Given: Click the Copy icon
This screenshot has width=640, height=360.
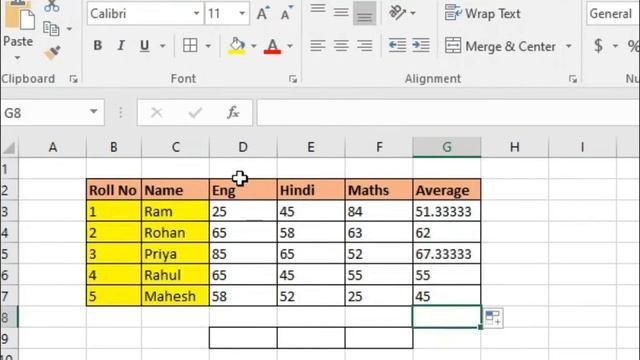Looking at the screenshot, I should point(51,29).
